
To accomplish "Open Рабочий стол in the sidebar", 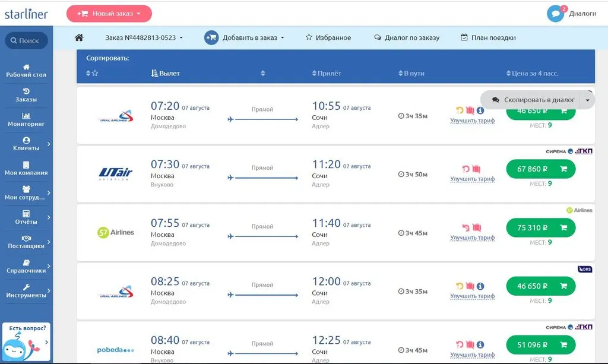I will pos(26,70).
